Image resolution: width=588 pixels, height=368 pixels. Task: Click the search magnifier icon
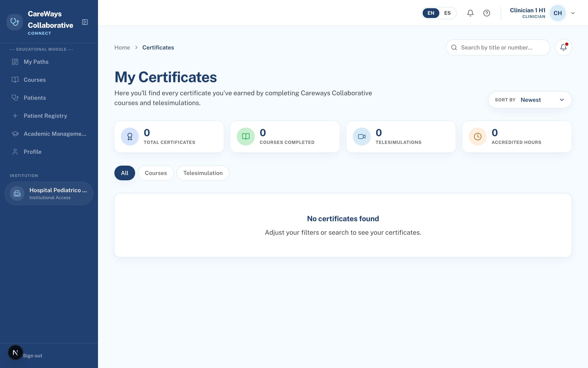(x=454, y=47)
